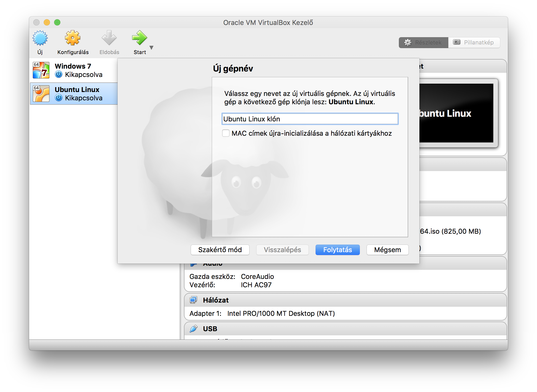
Task: Click the USB section icon
Action: (x=193, y=329)
